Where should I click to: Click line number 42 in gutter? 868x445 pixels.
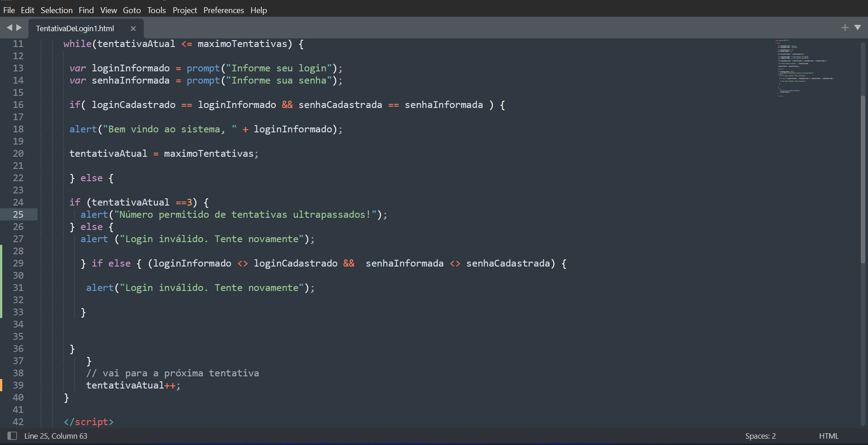point(18,422)
